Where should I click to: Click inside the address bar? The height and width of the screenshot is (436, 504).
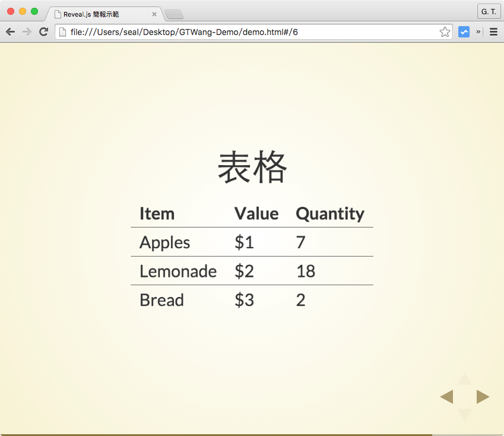tap(249, 32)
